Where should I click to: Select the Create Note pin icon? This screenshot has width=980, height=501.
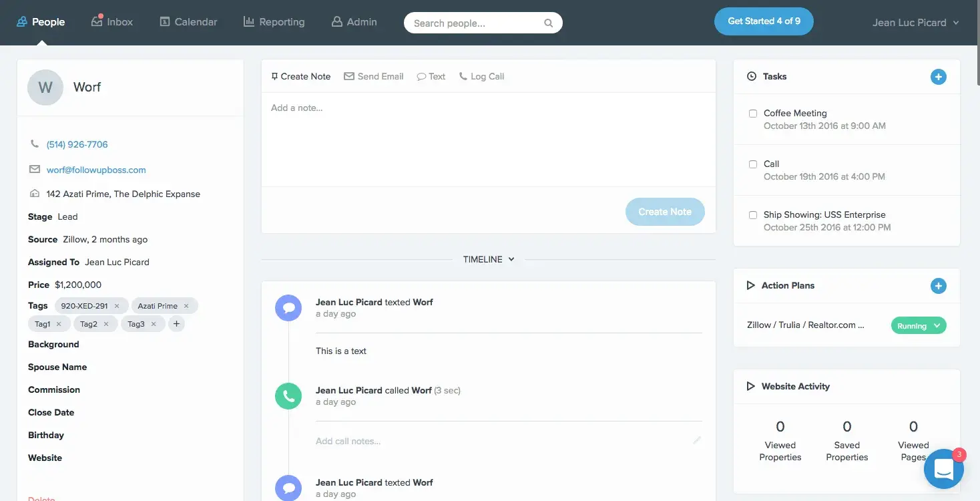tap(275, 75)
